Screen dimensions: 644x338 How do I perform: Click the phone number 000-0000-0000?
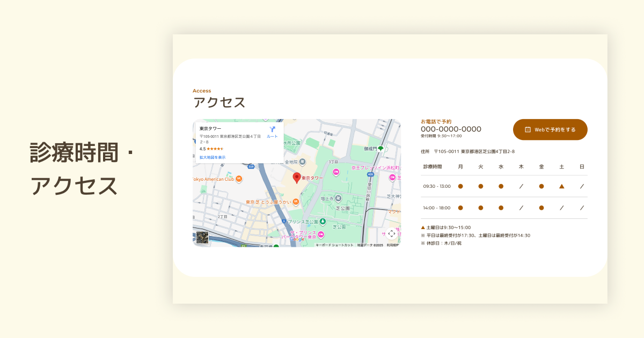coord(451,129)
